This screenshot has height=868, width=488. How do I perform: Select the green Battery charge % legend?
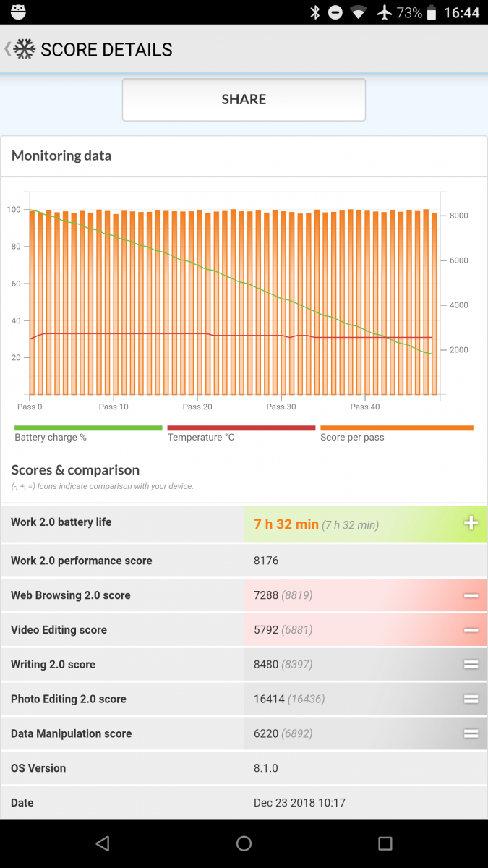click(88, 433)
